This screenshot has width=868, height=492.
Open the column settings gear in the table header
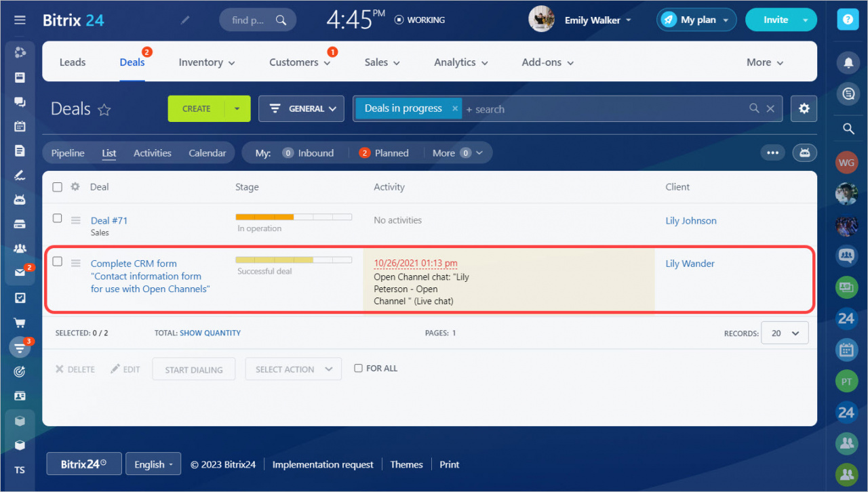[x=75, y=187]
